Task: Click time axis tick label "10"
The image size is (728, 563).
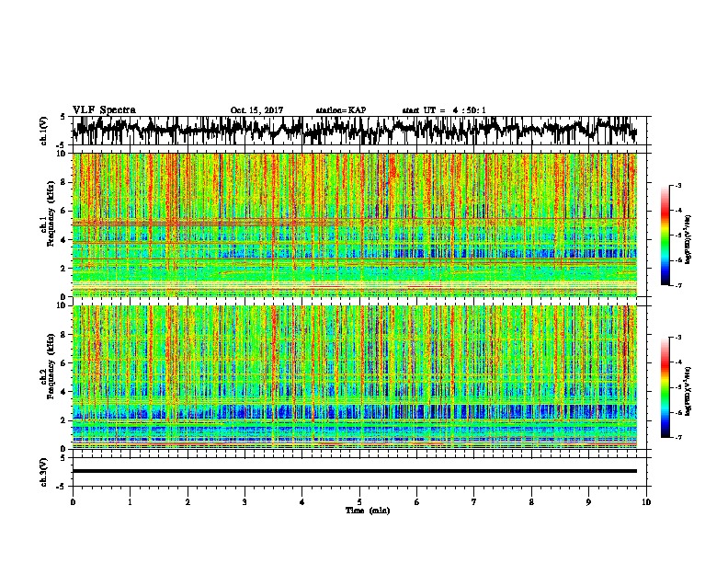Action: tap(646, 502)
